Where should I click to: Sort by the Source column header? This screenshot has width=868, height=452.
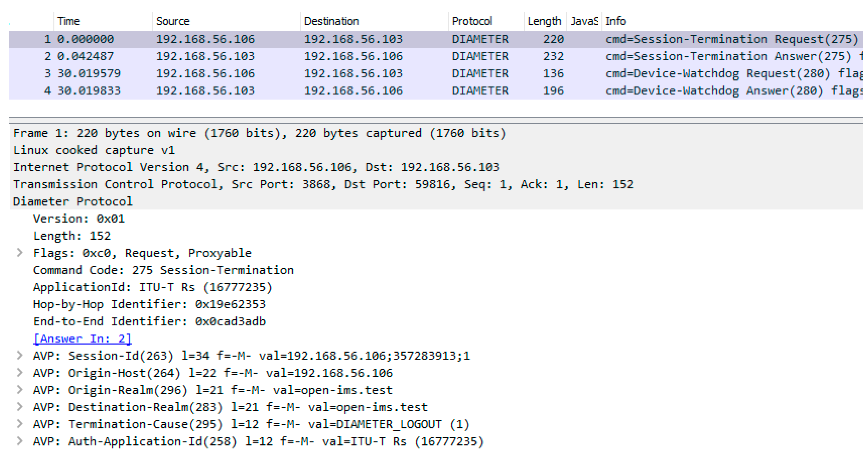point(173,21)
